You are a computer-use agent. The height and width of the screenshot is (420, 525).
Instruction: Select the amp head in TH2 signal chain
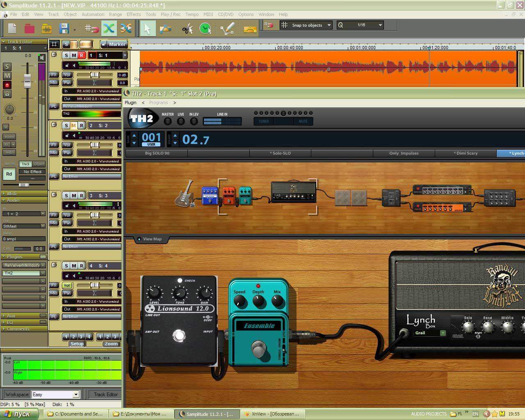coord(294,191)
